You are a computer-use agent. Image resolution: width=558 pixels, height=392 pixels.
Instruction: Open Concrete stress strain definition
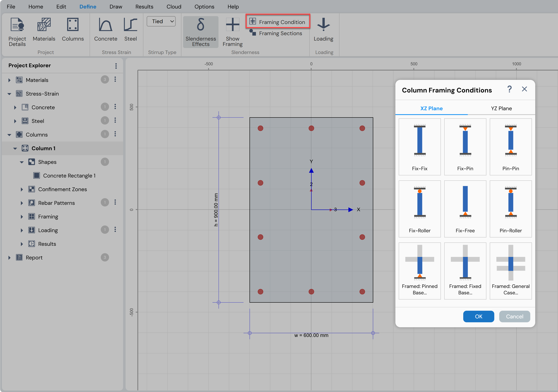106,29
